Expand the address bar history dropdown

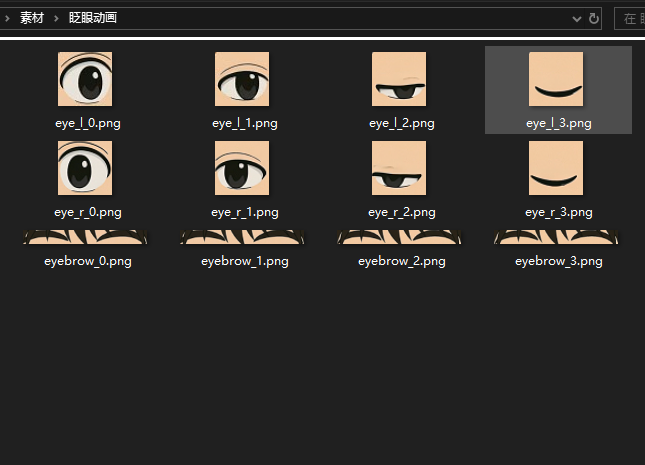(x=577, y=18)
